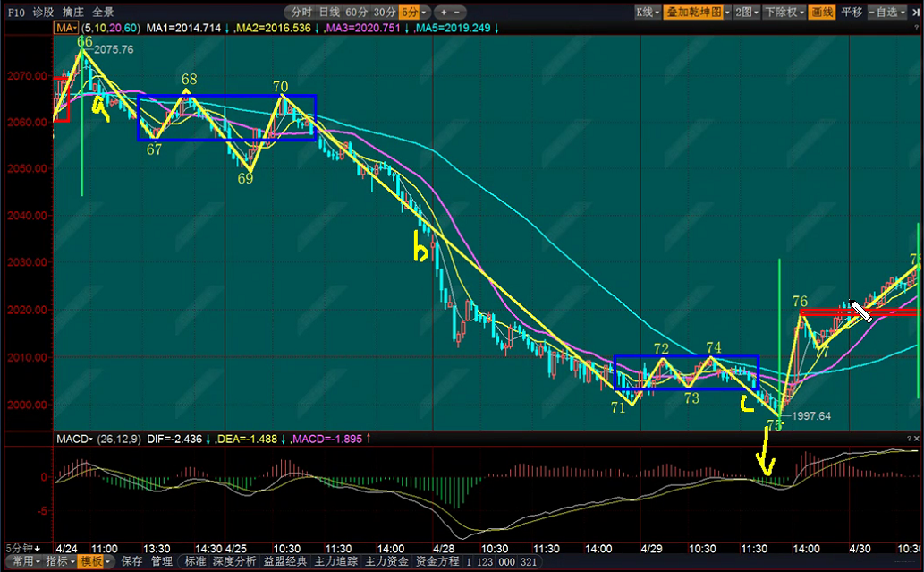Click the 4/29 date axis label
The width and height of the screenshot is (924, 572).
(x=652, y=549)
